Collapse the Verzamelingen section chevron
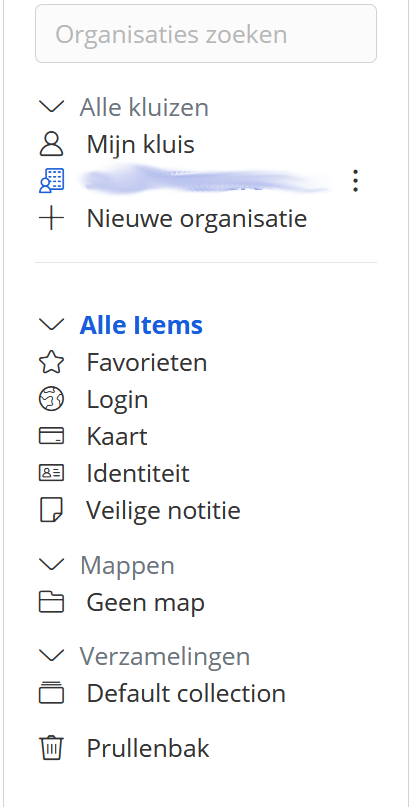 (x=51, y=656)
